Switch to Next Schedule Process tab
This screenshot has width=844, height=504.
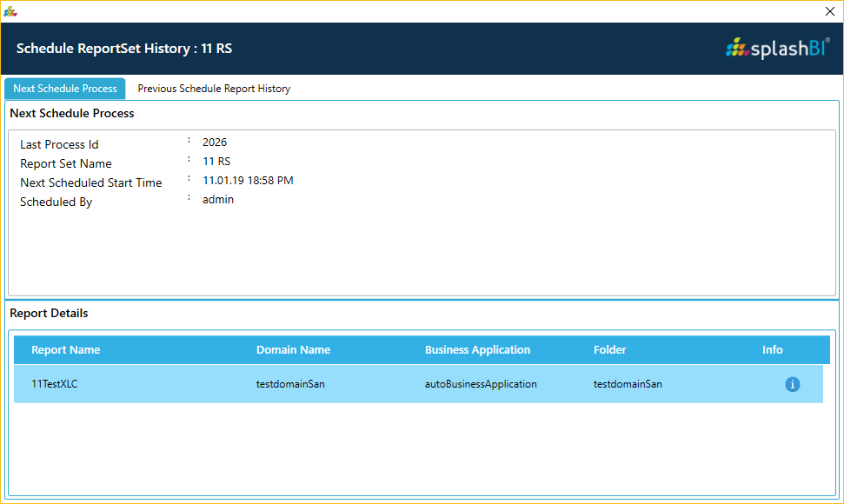[65, 89]
